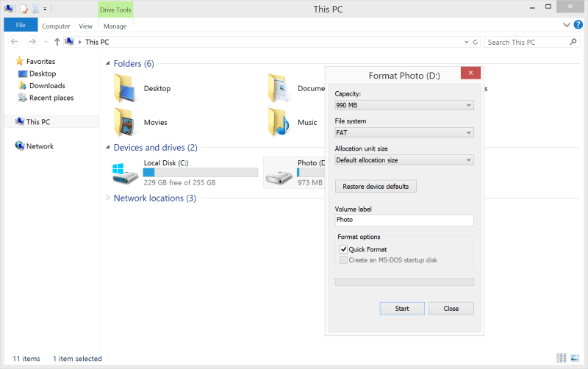Select the Local Disk (C:) drive icon

pos(125,173)
